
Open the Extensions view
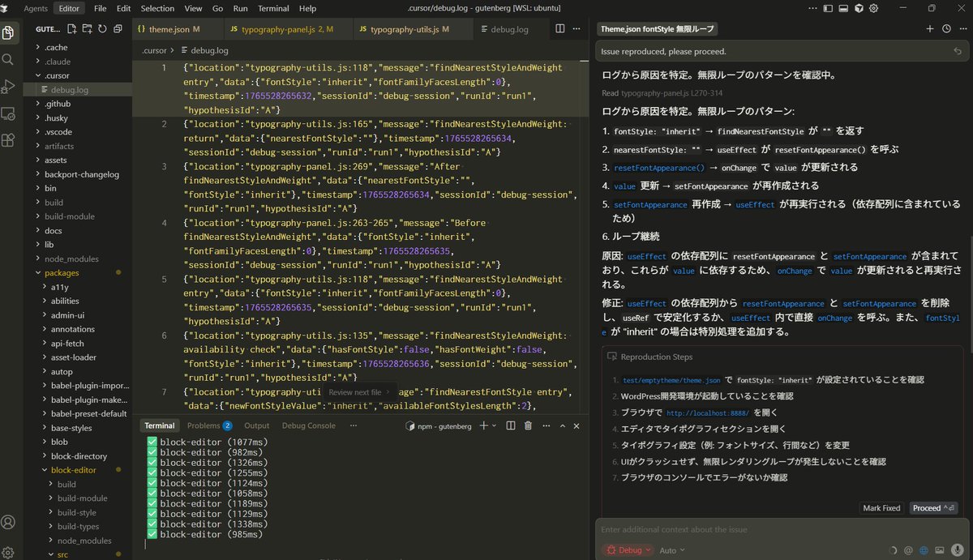point(8,139)
